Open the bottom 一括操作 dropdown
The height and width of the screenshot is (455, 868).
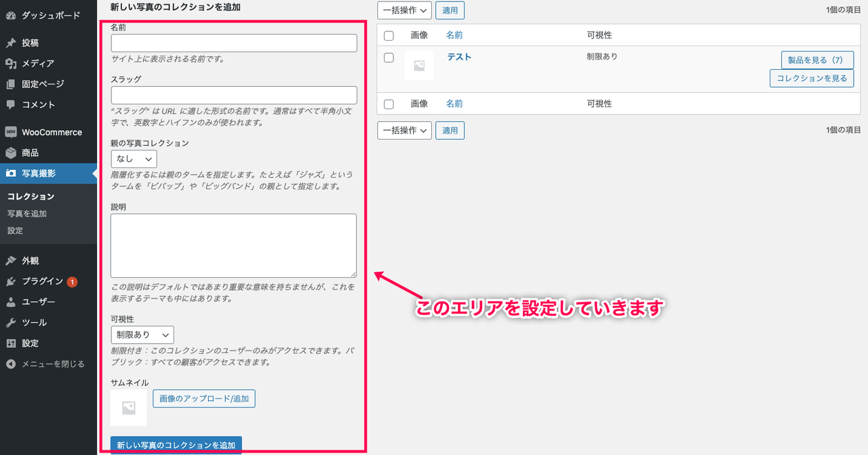404,130
